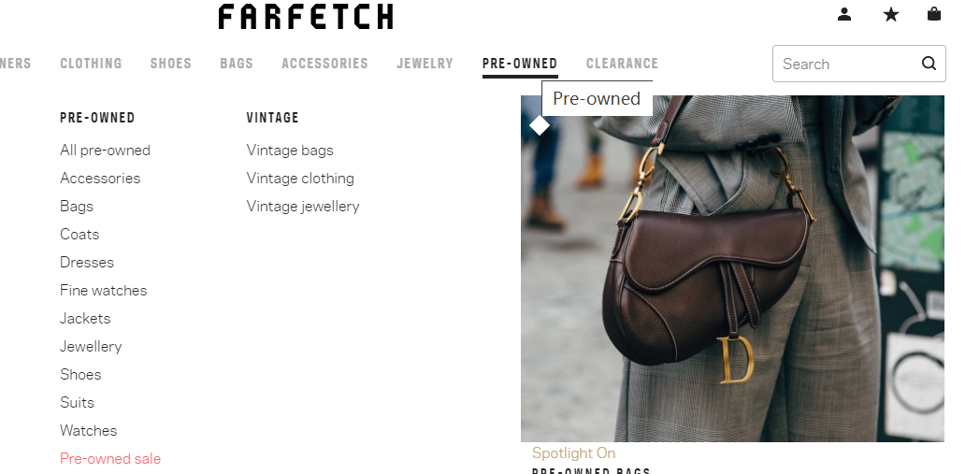Open the Clothing menu
The height and width of the screenshot is (474, 980).
coord(92,64)
